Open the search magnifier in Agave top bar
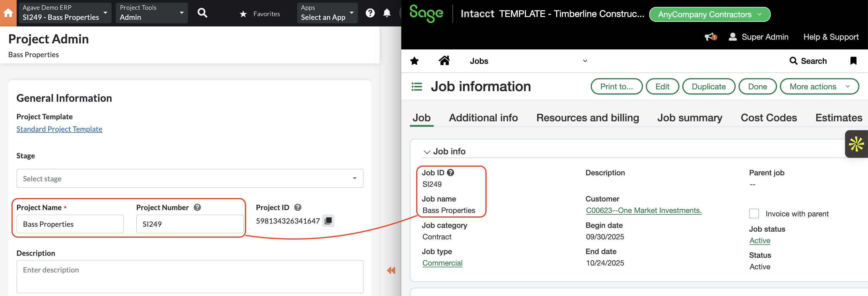The width and height of the screenshot is (868, 296). (203, 12)
